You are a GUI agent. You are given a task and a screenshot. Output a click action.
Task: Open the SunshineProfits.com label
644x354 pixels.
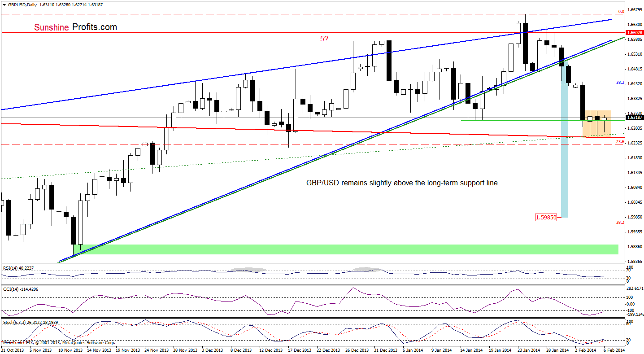(75, 27)
